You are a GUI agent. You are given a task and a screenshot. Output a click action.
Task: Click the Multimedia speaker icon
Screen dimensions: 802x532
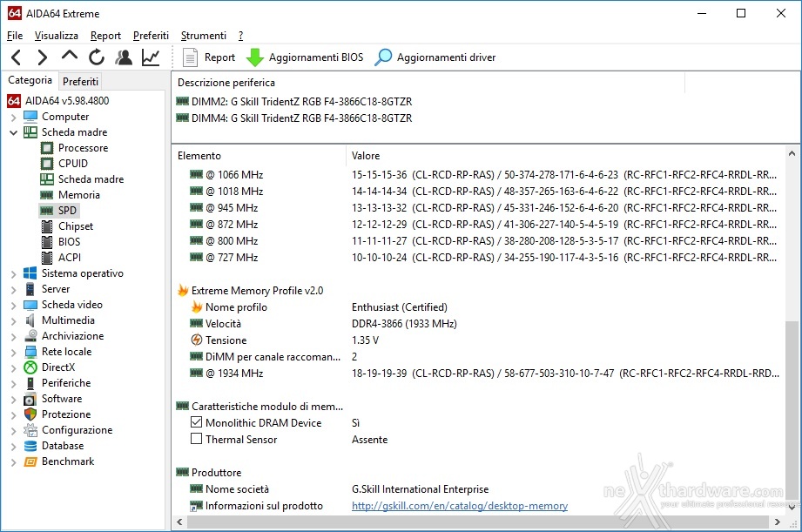[x=30, y=320]
